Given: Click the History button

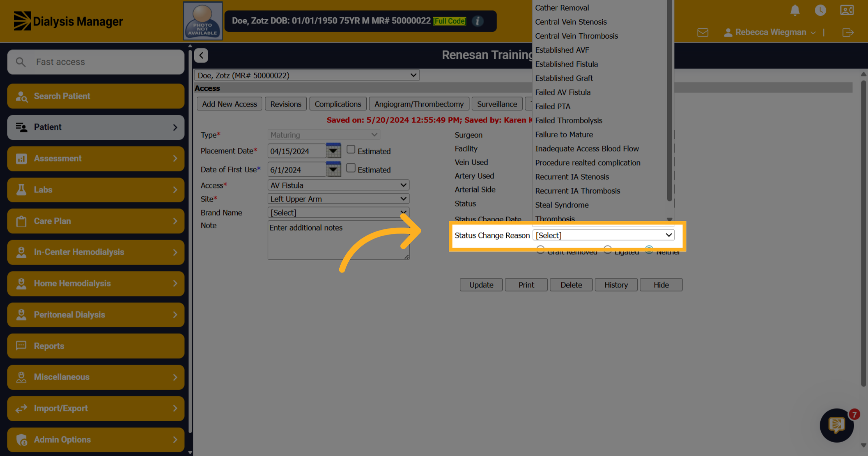Looking at the screenshot, I should [616, 285].
